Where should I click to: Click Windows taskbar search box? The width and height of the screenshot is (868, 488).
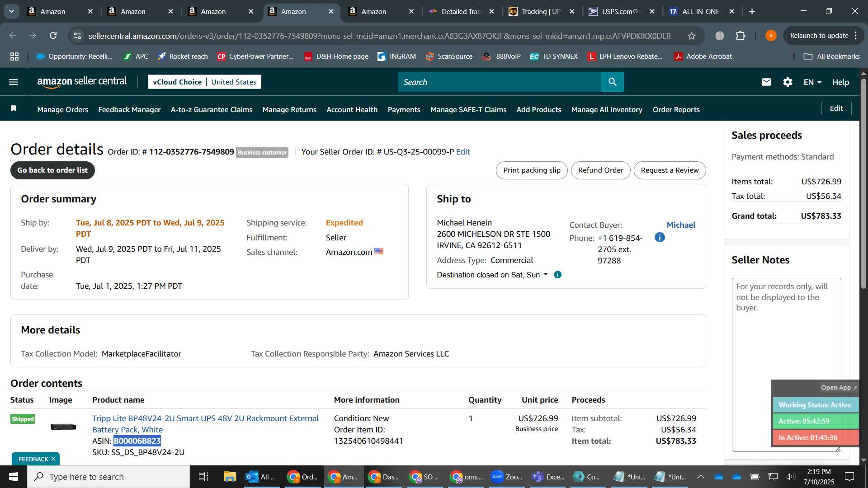[x=108, y=477]
